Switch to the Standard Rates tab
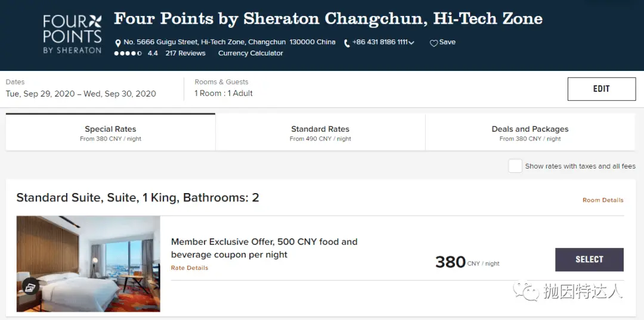Viewport: 644px width, 320px height. (x=320, y=133)
